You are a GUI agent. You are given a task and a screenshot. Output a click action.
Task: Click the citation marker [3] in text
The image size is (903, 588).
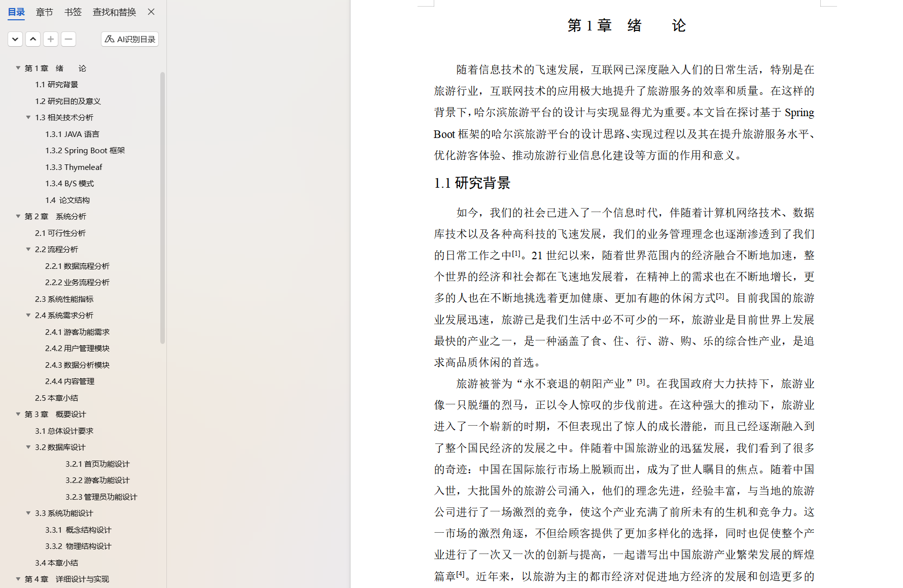tap(641, 382)
